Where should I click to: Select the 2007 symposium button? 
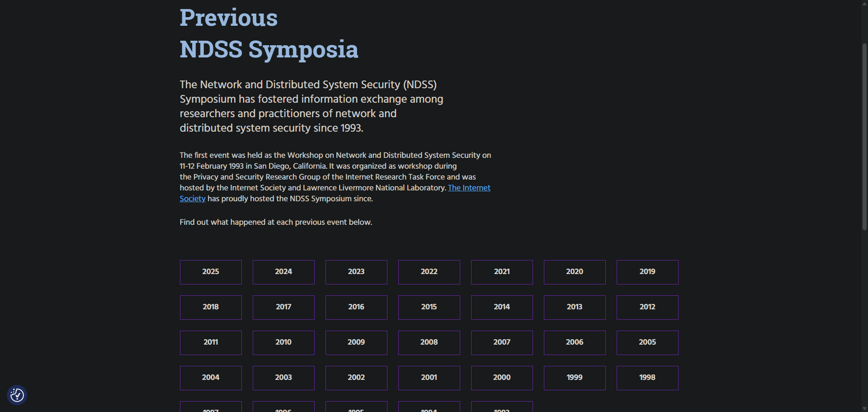[502, 342]
